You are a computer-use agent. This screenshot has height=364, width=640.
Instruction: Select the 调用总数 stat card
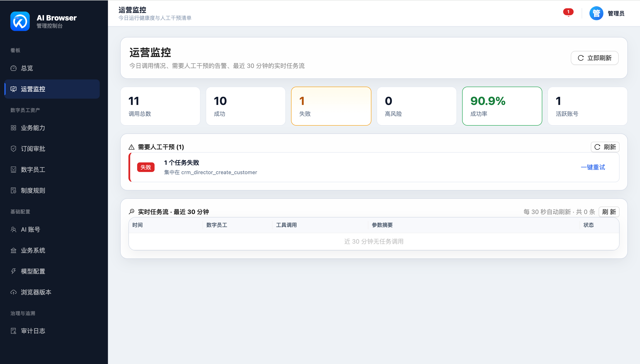tap(160, 106)
